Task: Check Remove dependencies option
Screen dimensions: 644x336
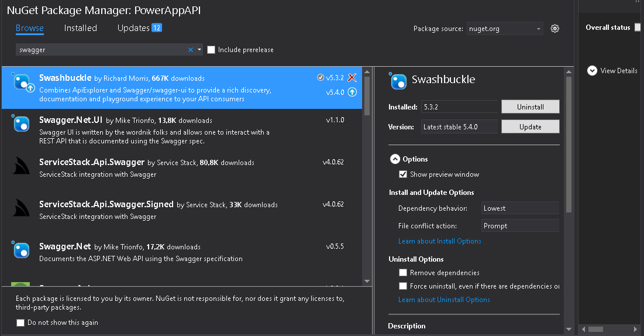Action: [403, 273]
